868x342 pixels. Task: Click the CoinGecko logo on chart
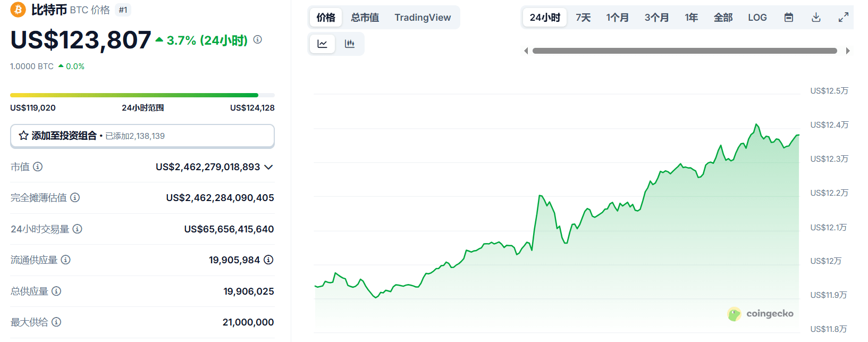(761, 314)
